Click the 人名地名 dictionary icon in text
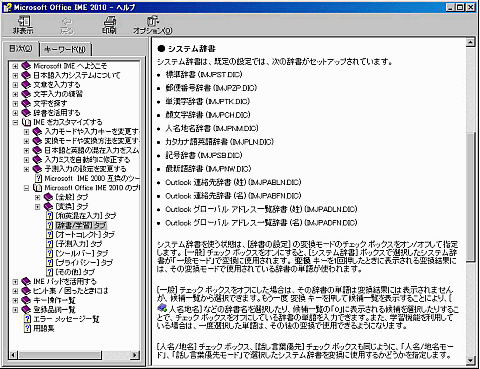The image size is (480, 369). [162, 307]
